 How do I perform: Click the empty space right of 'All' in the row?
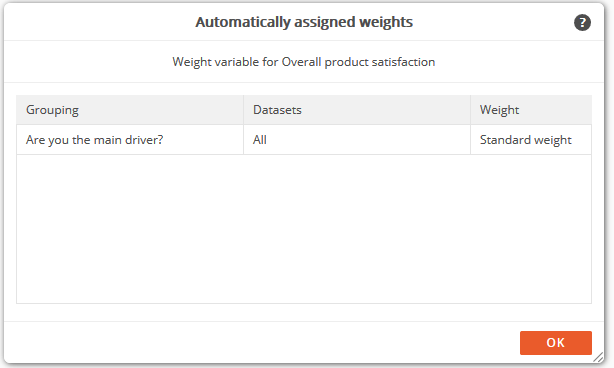(x=368, y=140)
